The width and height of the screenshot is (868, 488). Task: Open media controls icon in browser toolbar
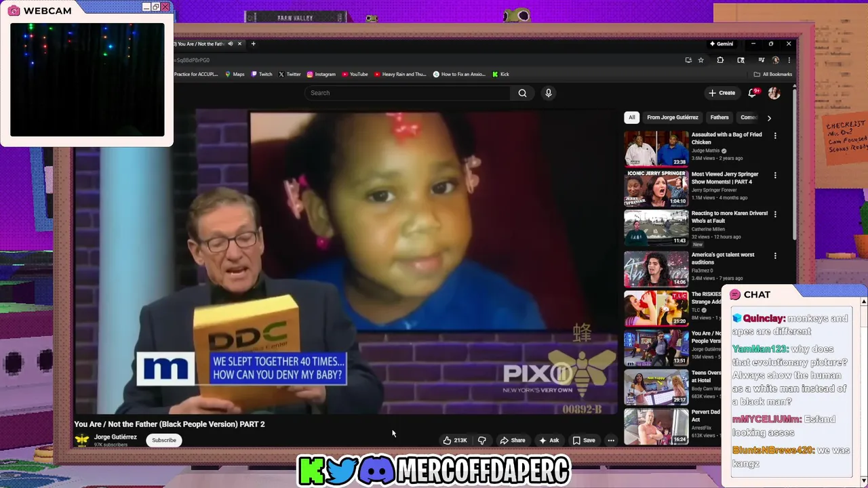tap(762, 60)
